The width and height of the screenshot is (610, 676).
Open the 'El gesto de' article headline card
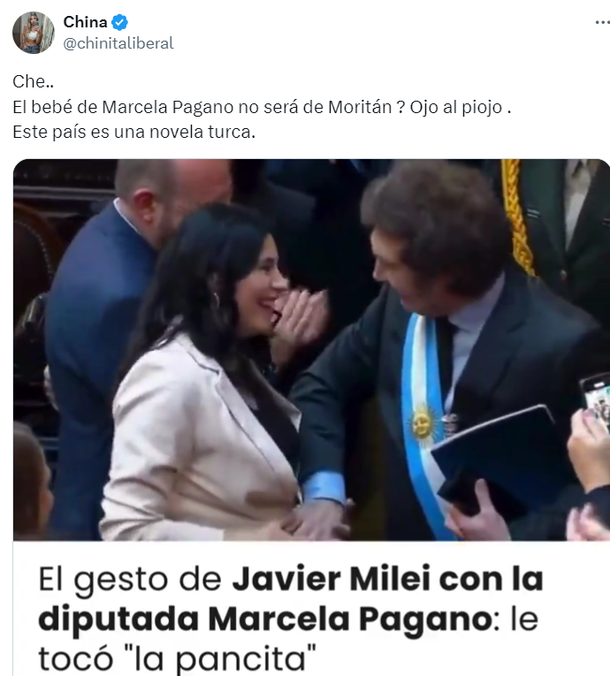tap(311, 609)
